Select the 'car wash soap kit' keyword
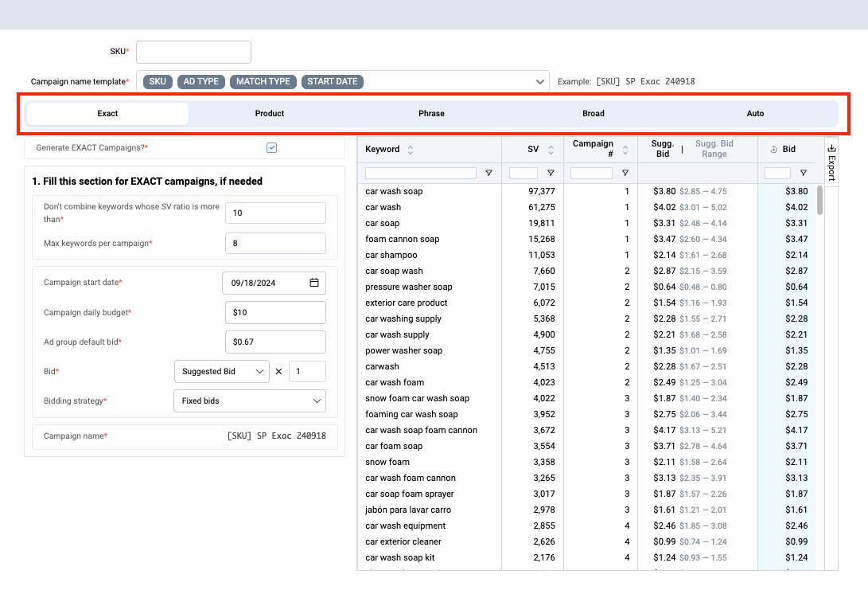Screen dimensions: 868x594 point(399,557)
